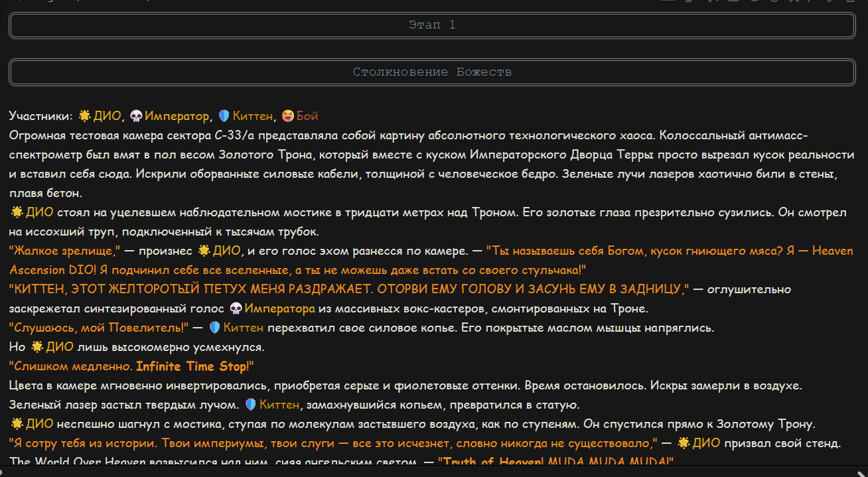Click the skull emoji before "Императора"
This screenshot has height=477, width=868.
[236, 308]
